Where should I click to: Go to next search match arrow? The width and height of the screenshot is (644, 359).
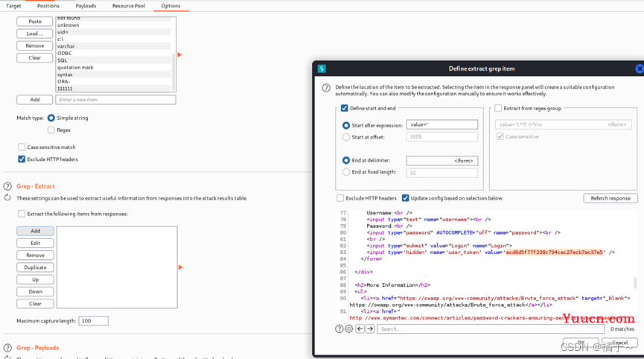(x=370, y=328)
